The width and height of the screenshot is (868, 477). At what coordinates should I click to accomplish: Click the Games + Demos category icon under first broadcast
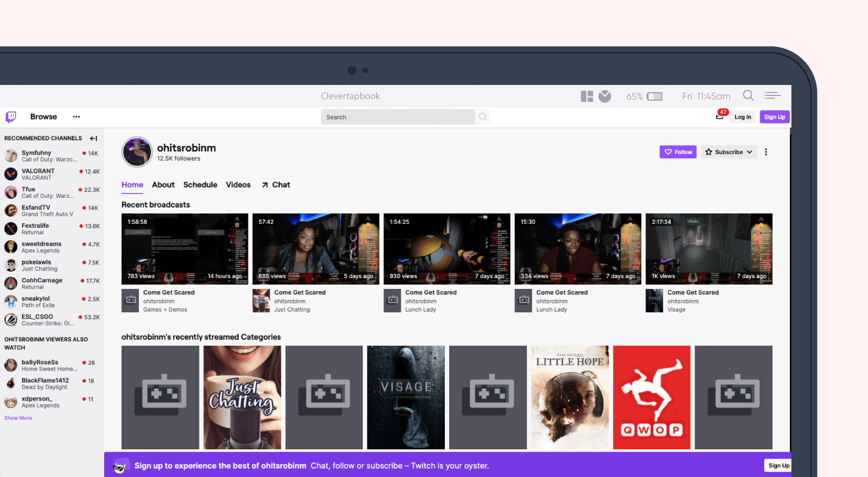[x=130, y=301]
